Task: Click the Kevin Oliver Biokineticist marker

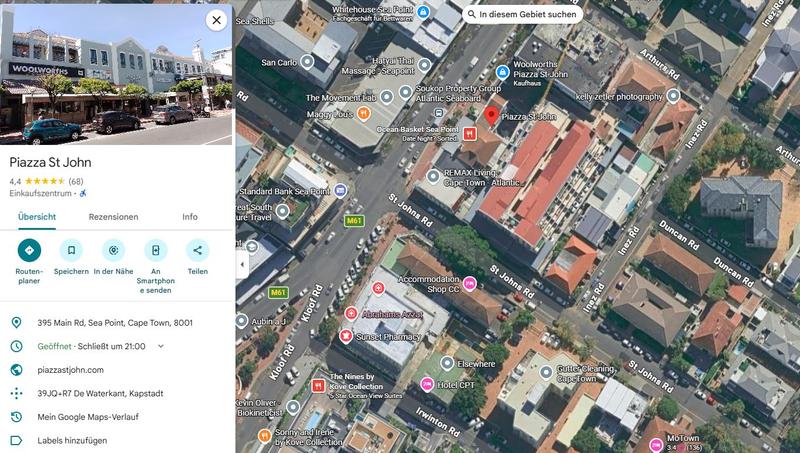Action: pos(293,407)
